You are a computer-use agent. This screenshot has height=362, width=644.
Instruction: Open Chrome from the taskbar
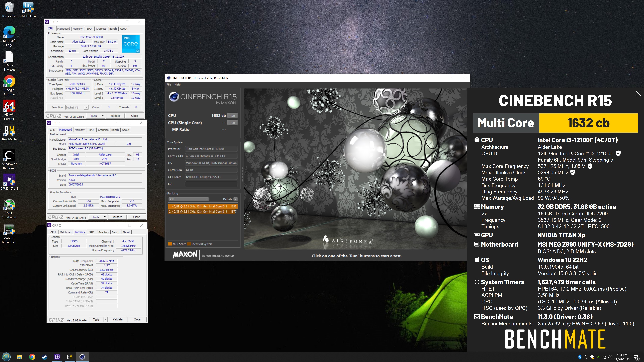[x=32, y=357]
